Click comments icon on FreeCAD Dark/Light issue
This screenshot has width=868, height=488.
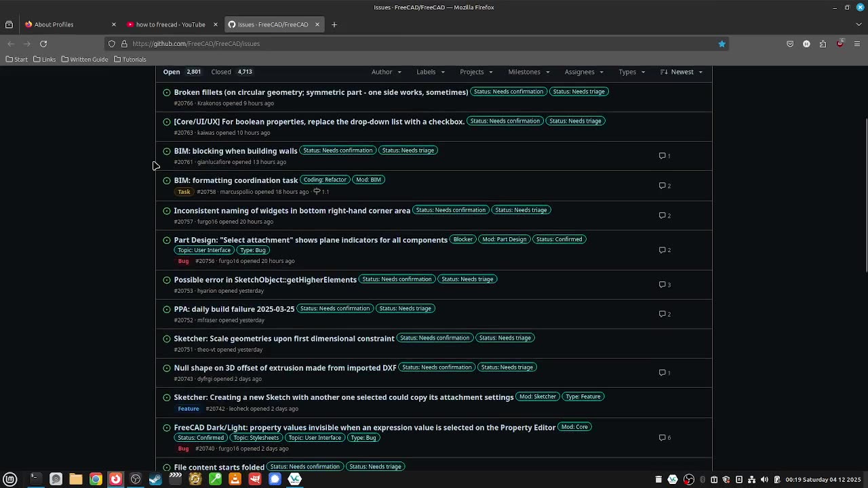[x=665, y=438]
